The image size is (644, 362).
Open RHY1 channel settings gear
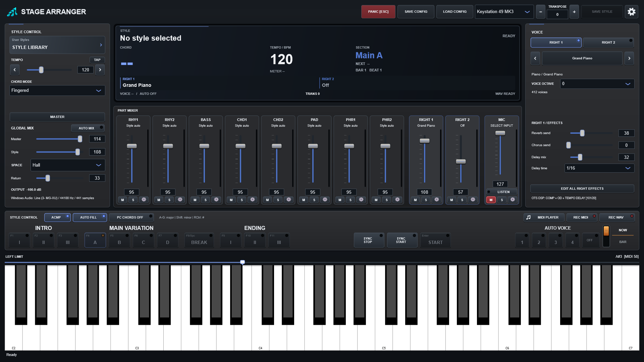[144, 200]
